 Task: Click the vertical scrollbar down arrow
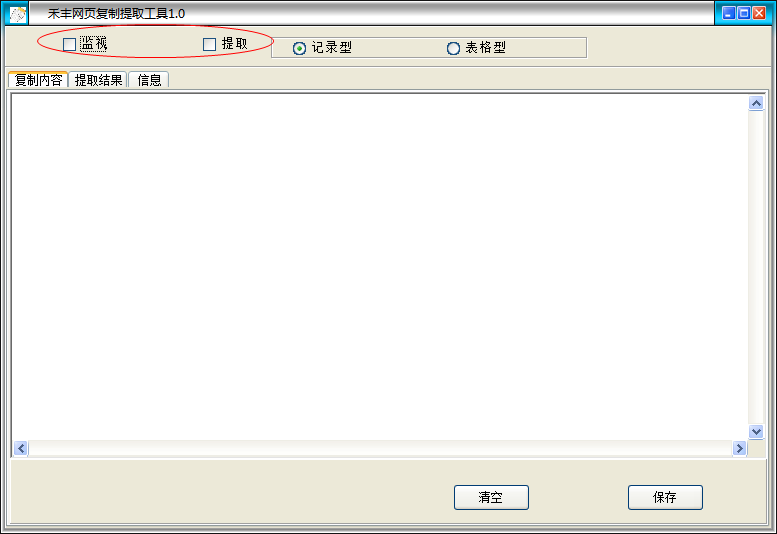pyautogui.click(x=756, y=431)
